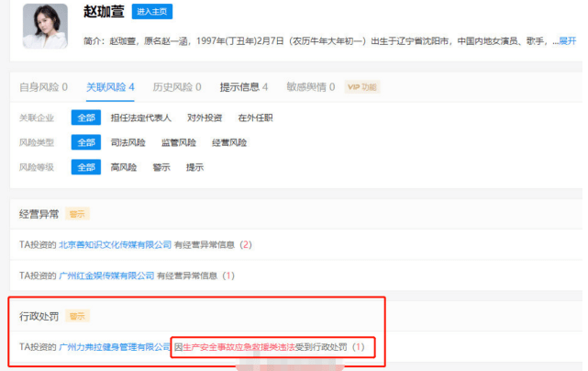Select the 关联风险 tab

point(110,87)
